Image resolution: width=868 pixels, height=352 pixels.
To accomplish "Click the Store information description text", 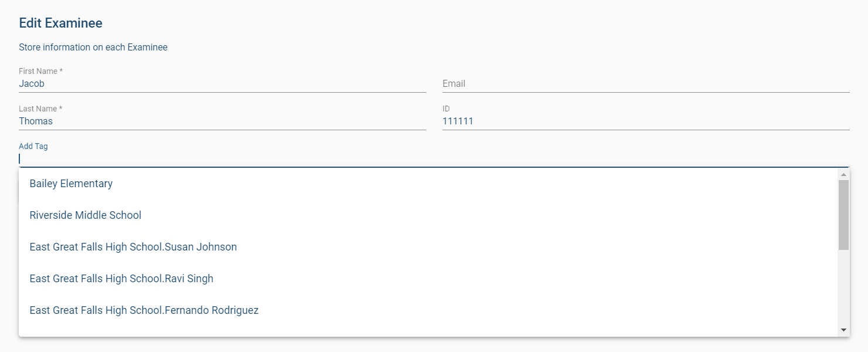I will pyautogui.click(x=93, y=47).
